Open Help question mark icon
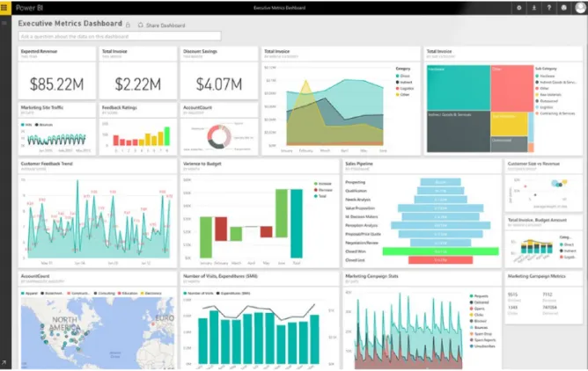 click(549, 8)
